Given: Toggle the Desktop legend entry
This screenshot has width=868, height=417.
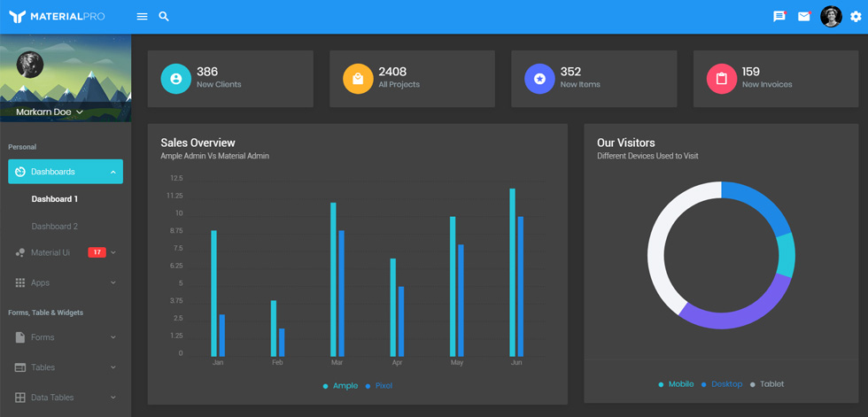Looking at the screenshot, I should (722, 384).
